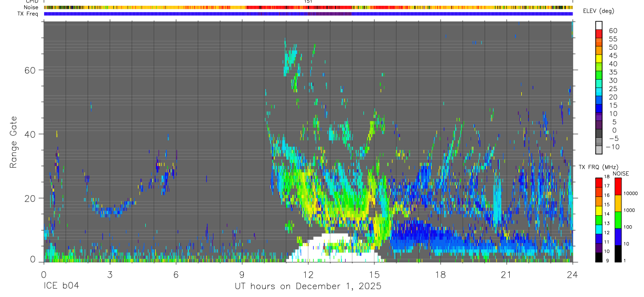Click the "Noise" row label at top left
The image size is (644, 297).
point(32,7)
